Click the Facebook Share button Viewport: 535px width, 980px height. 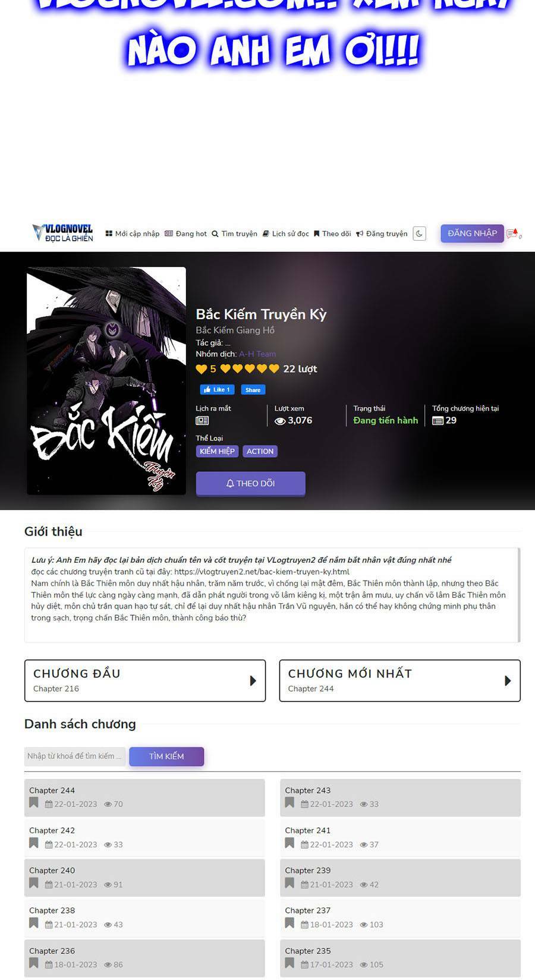click(x=253, y=390)
